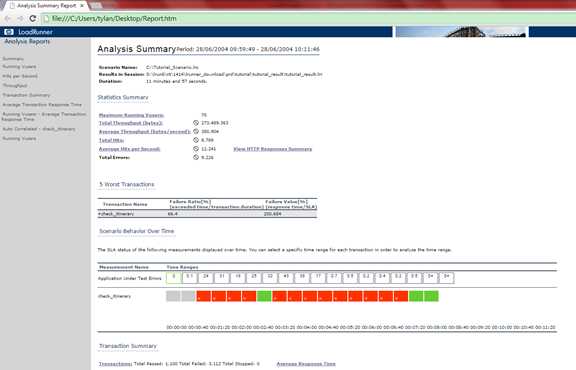Close the Analysis Summary Report tab
The image size is (576, 370).
click(82, 6)
